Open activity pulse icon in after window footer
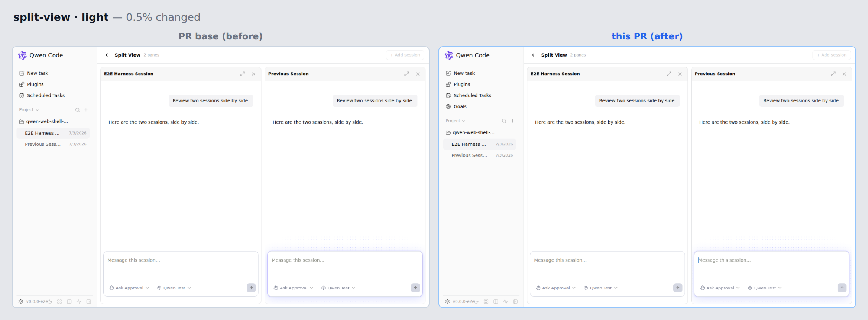Viewport: 868px width, 320px height. 505,301
